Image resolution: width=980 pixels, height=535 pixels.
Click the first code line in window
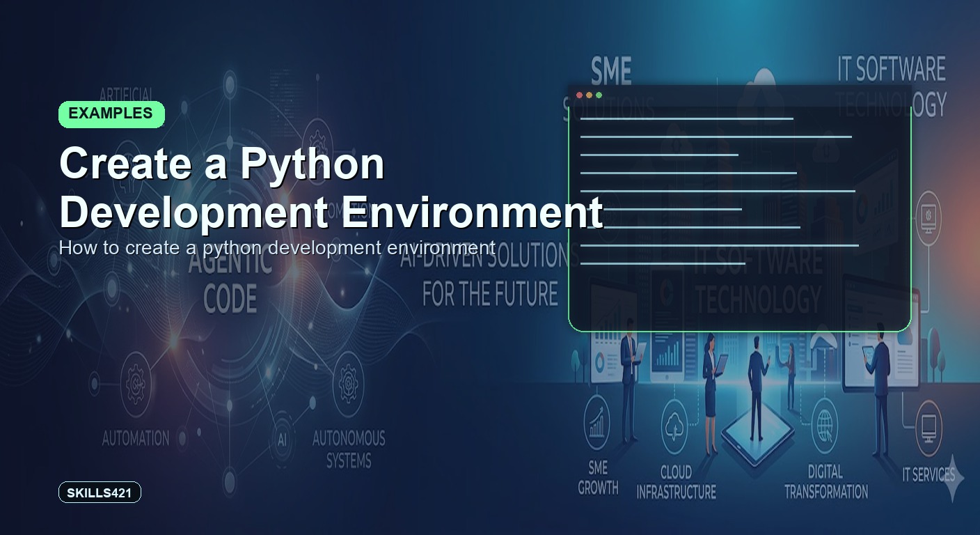tap(686, 118)
